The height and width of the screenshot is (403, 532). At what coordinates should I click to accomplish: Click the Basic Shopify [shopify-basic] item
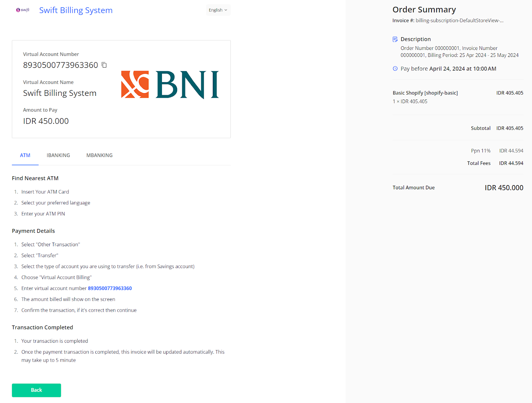[425, 93]
